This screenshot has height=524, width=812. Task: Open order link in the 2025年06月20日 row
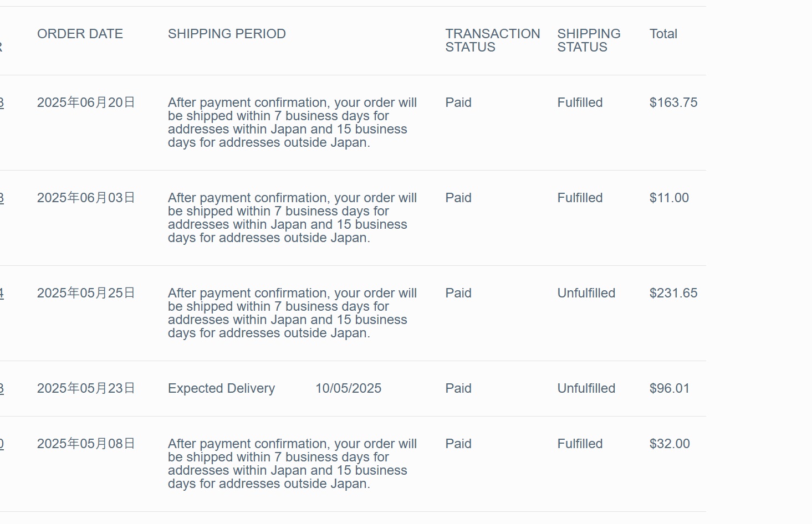tap(2, 102)
